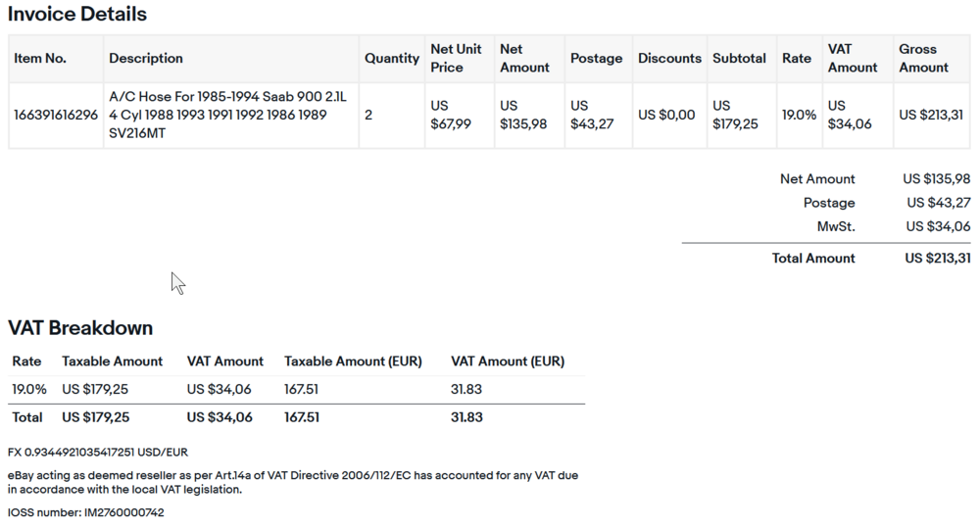Click US $34,06 in the 19.0% breakdown row

click(219, 389)
